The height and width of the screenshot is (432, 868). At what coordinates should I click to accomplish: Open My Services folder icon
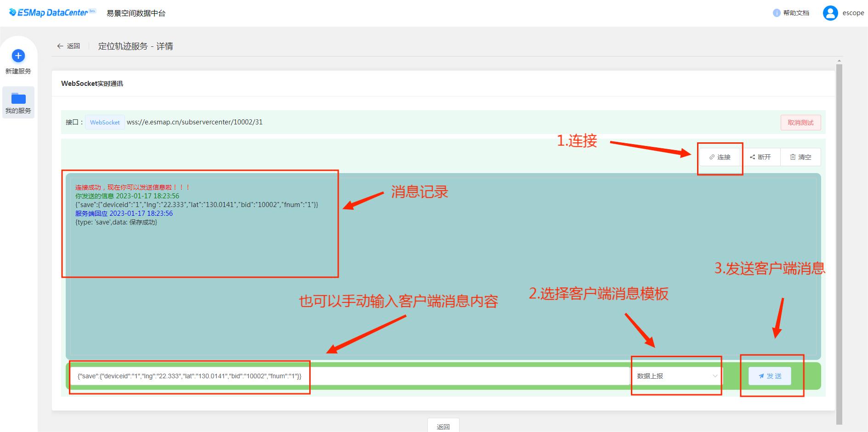pyautogui.click(x=18, y=98)
